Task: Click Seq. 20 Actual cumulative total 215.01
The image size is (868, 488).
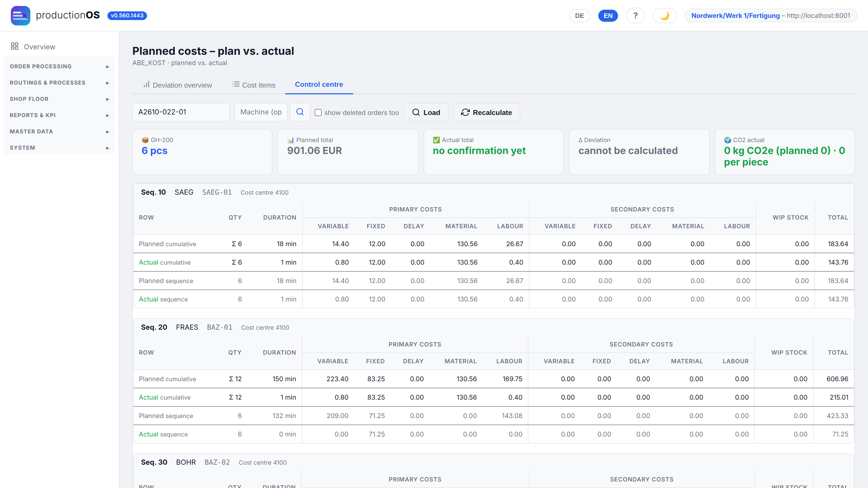Action: [839, 397]
